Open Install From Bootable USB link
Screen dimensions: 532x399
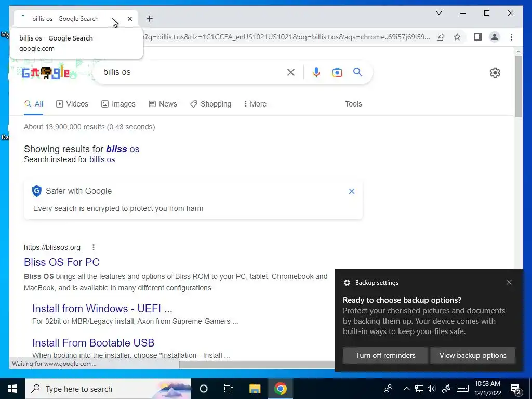pos(94,343)
